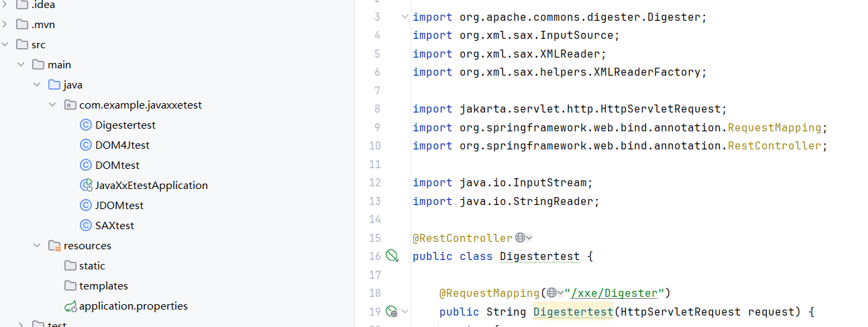The width and height of the screenshot is (868, 327).
Task: Click the gutter bean icon on line 16
Action: 392,255
